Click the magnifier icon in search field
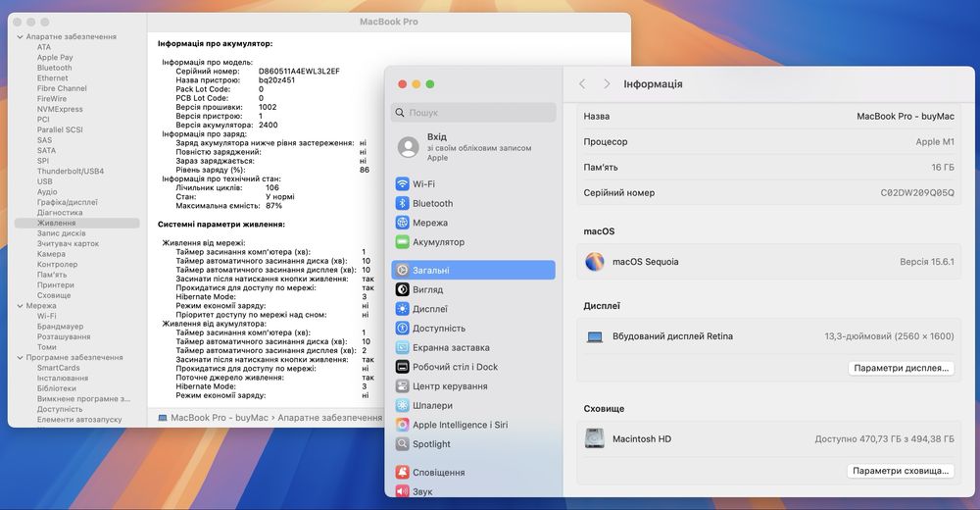The height and width of the screenshot is (510, 980). pyautogui.click(x=400, y=113)
